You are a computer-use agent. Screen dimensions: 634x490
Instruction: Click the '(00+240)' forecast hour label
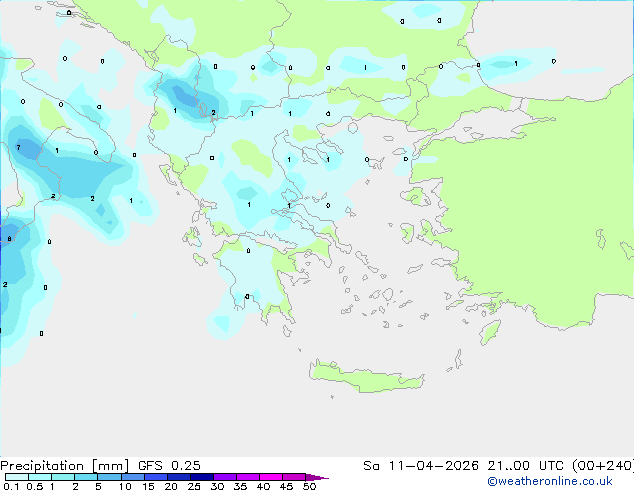(x=602, y=466)
